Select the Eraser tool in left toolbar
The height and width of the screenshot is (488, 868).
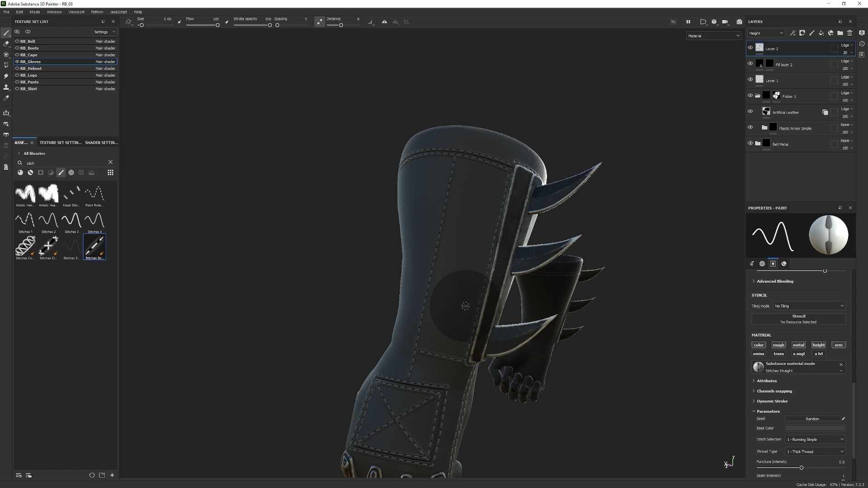pyautogui.click(x=6, y=44)
